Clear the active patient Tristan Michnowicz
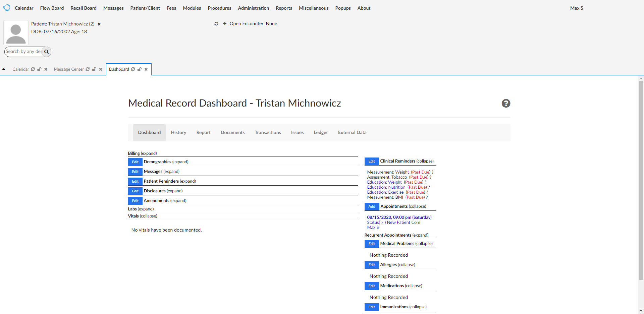Screen dimensions: 644x314 (x=99, y=24)
